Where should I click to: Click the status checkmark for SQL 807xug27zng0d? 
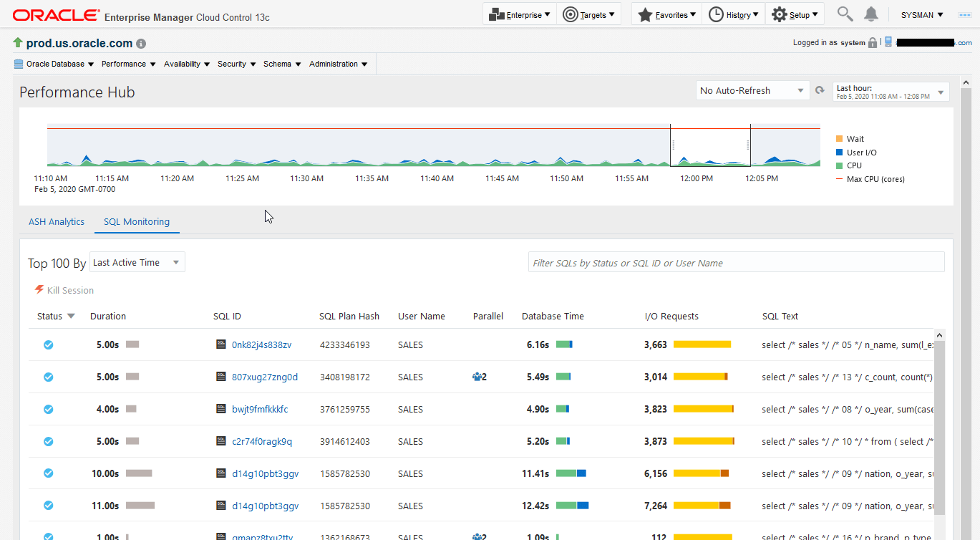point(48,377)
